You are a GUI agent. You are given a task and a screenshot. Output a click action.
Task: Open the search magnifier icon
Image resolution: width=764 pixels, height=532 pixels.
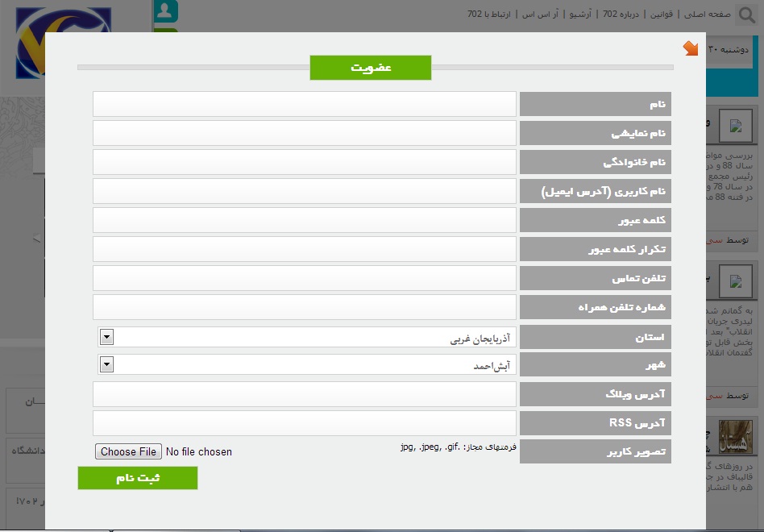pyautogui.click(x=746, y=15)
